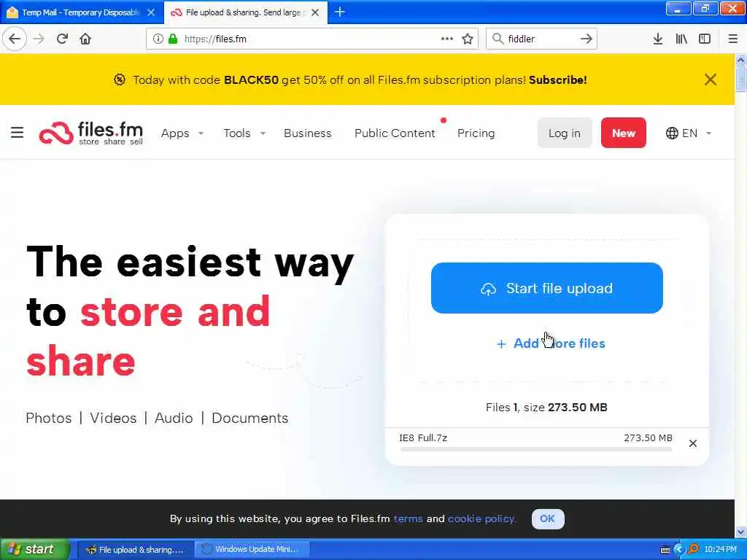Click the IE8 Full.7z file name
Image resolution: width=747 pixels, height=560 pixels.
coord(423,437)
